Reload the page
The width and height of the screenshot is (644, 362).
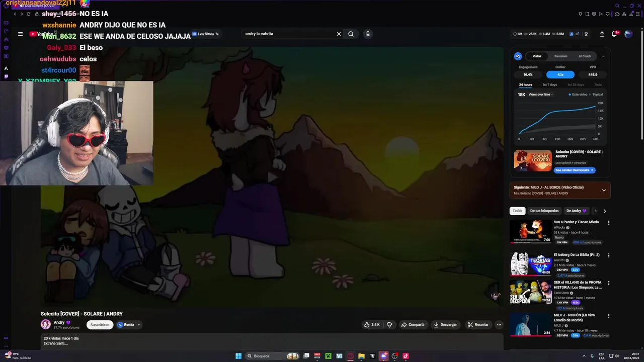[x=28, y=14]
